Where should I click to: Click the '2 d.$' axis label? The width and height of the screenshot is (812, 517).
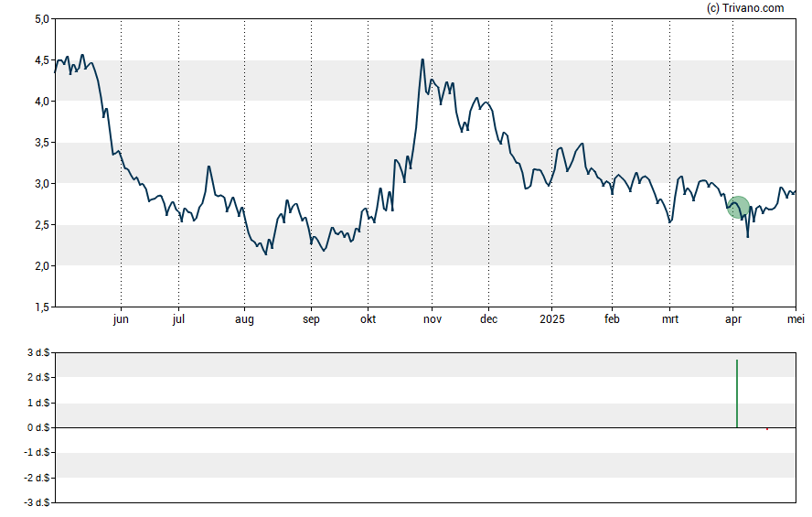(x=38, y=377)
